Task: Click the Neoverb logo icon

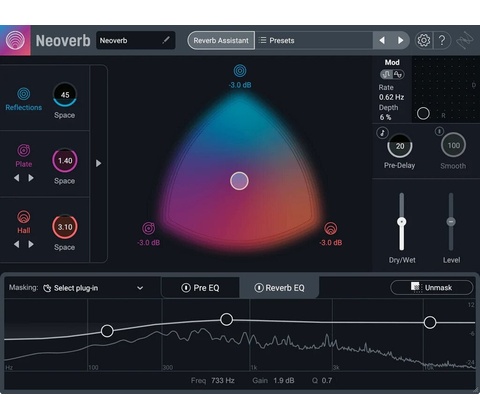Action: 15,40
